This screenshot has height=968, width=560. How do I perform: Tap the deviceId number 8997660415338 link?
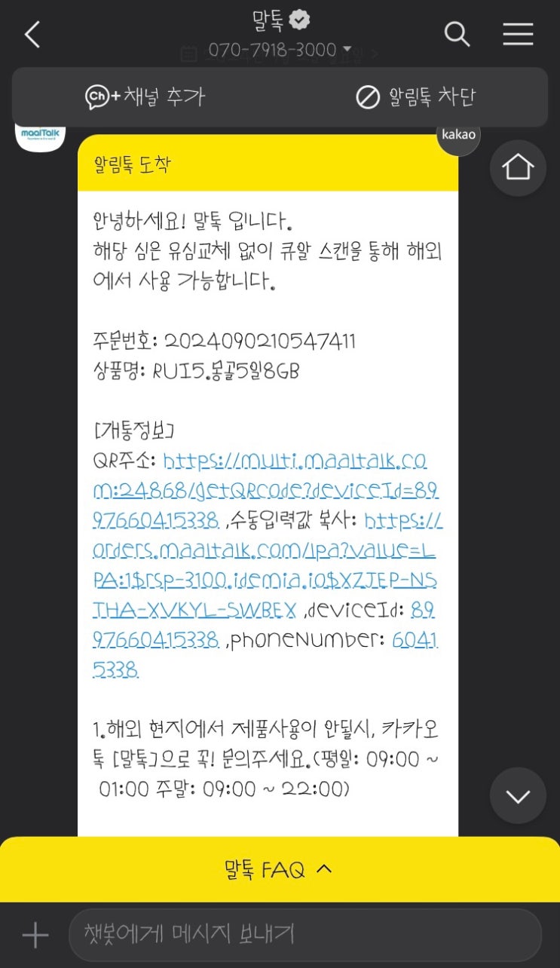tap(265, 630)
